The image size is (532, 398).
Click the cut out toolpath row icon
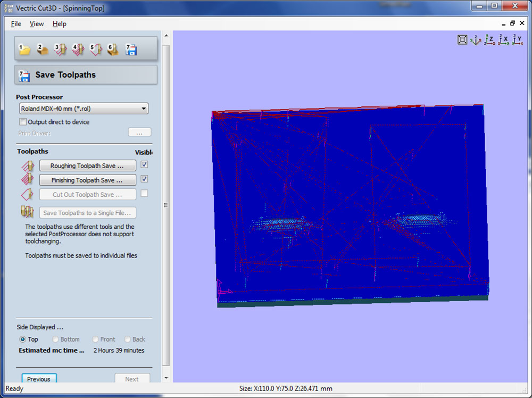pos(28,195)
